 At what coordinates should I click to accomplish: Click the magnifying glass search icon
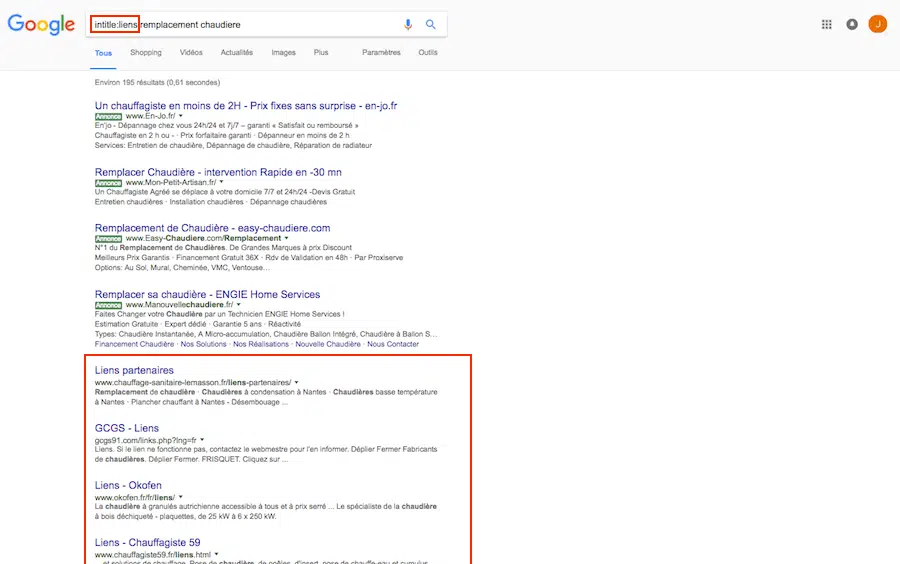[431, 24]
